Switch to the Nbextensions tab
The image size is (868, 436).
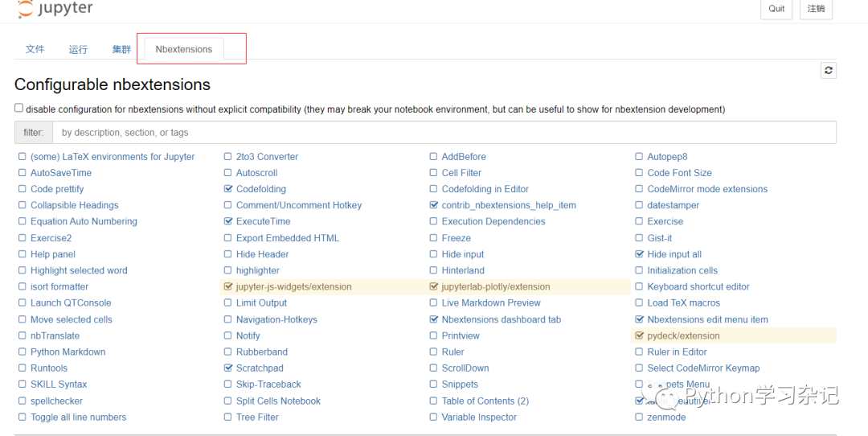click(184, 49)
